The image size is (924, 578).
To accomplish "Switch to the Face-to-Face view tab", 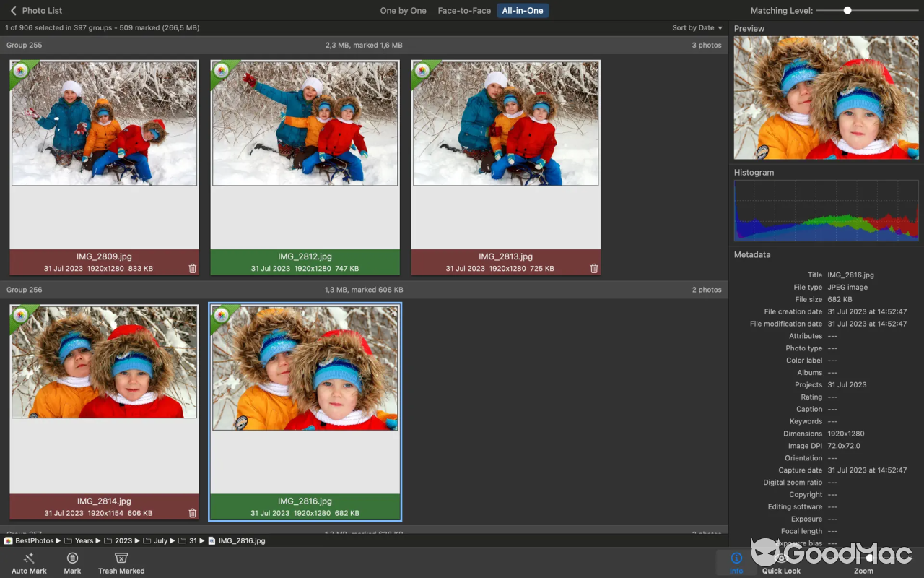I will (x=464, y=11).
